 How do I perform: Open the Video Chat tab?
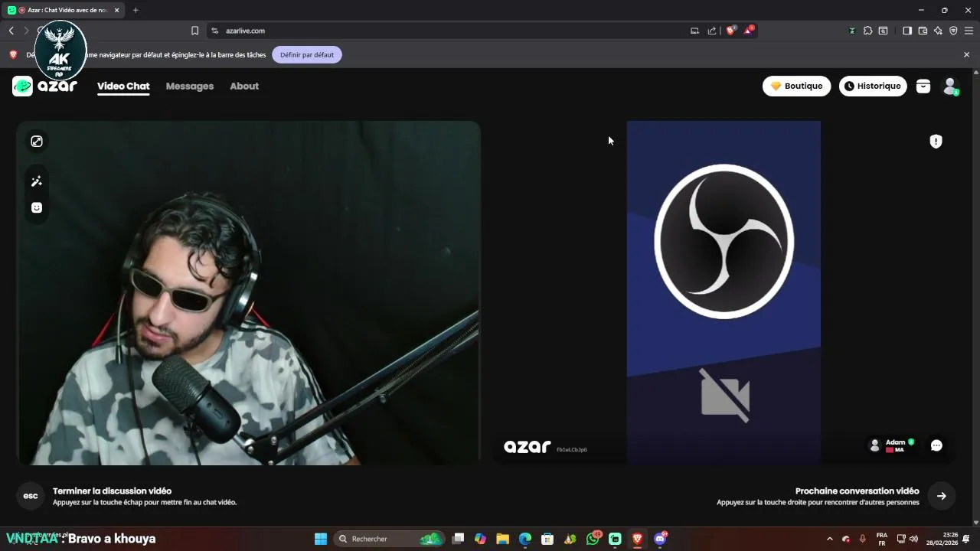pyautogui.click(x=123, y=86)
